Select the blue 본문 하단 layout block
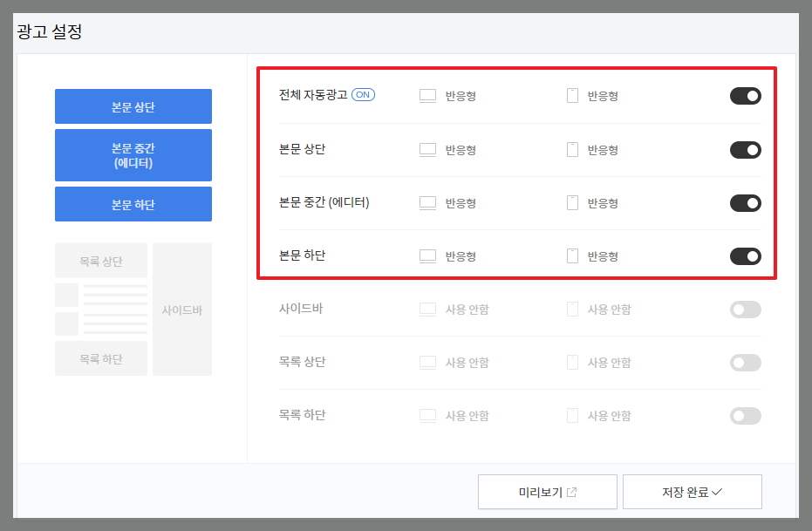The width and height of the screenshot is (812, 531). [x=133, y=204]
